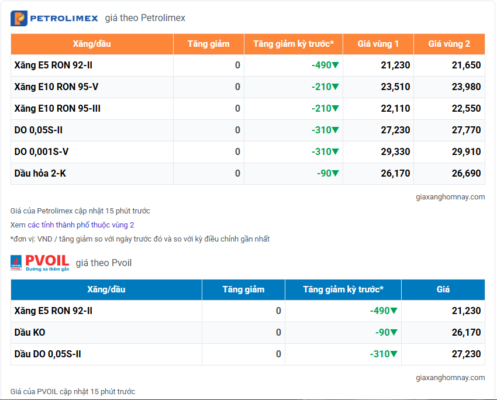Click the 29,910 price value
The height and width of the screenshot is (400, 497).
[466, 152]
